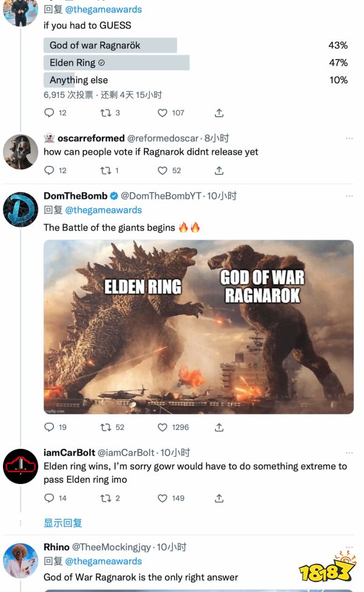Open the Godzilla vs Kong meme image
This screenshot has width=364, height=592.
pos(198,327)
